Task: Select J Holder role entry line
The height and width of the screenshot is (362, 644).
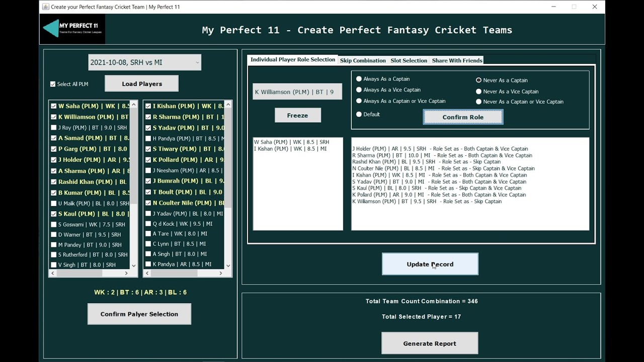Action: click(440, 149)
